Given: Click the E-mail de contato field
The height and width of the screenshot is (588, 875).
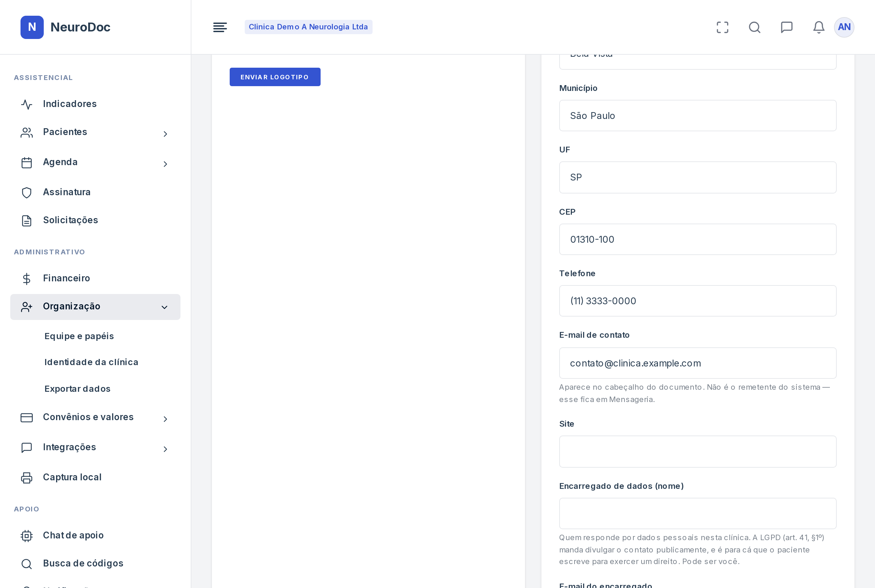Looking at the screenshot, I should tap(697, 363).
